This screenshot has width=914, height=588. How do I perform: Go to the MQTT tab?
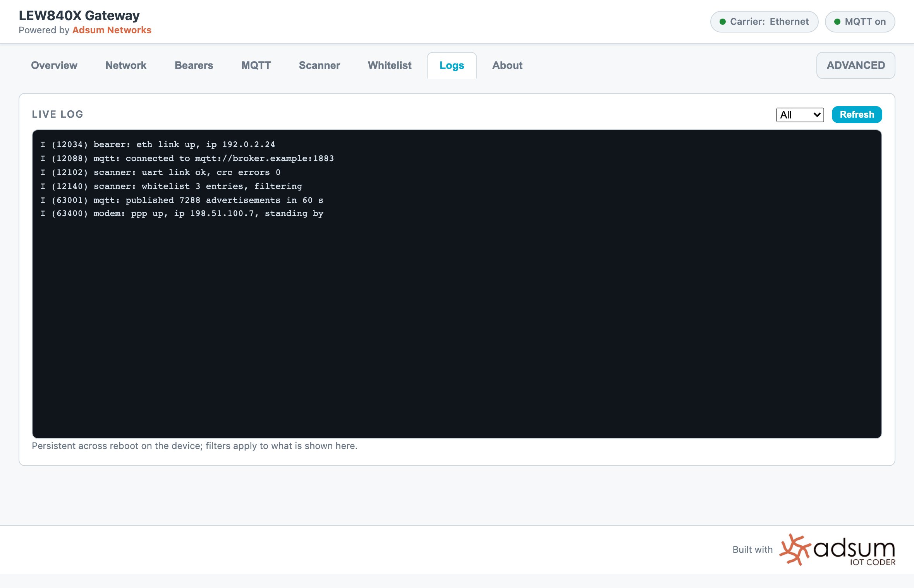(256, 65)
